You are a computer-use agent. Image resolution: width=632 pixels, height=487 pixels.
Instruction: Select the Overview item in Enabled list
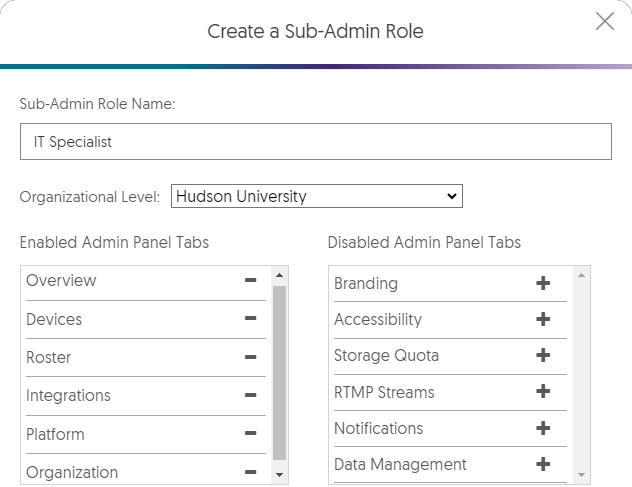tap(62, 281)
